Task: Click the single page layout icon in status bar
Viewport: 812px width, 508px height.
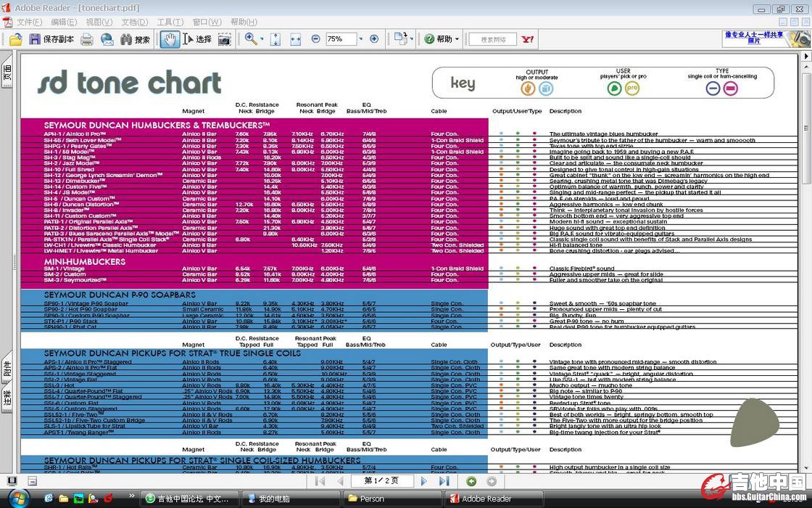Action: coord(12,481)
